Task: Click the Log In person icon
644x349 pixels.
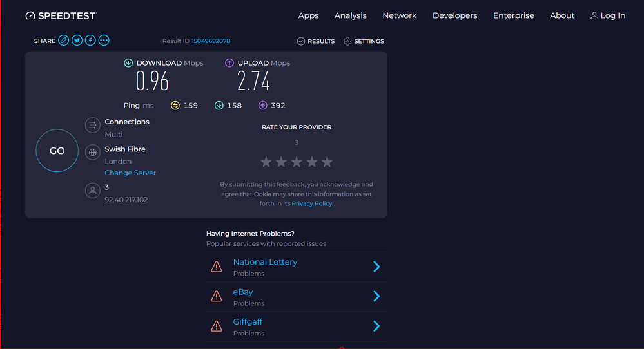Action: 594,15
